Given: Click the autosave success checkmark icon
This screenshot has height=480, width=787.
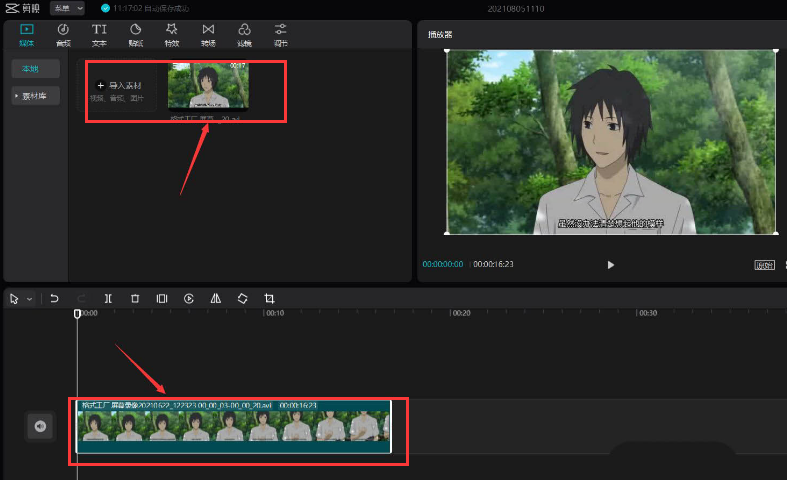Looking at the screenshot, I should coord(105,8).
